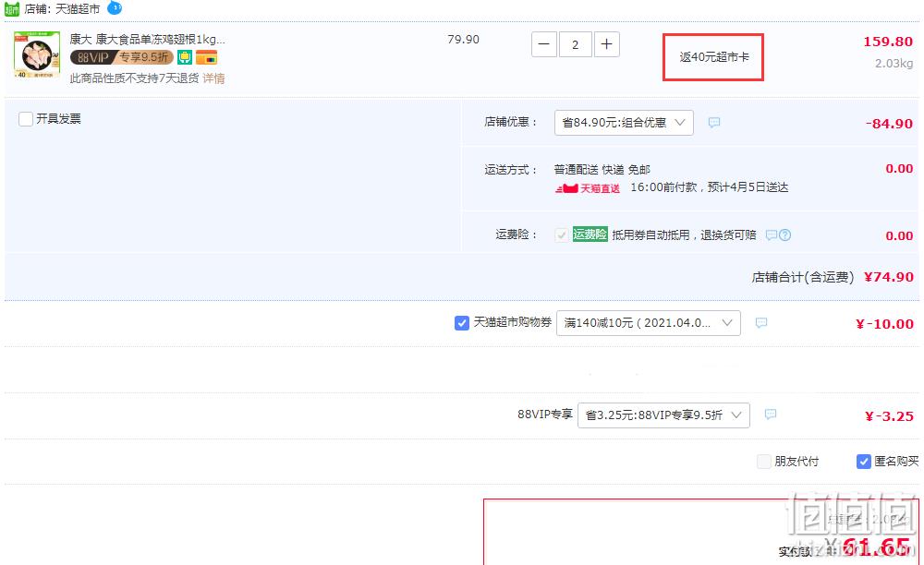
Task: Expand the 88VIP专享 省3.25元 dropdown
Action: 663,415
